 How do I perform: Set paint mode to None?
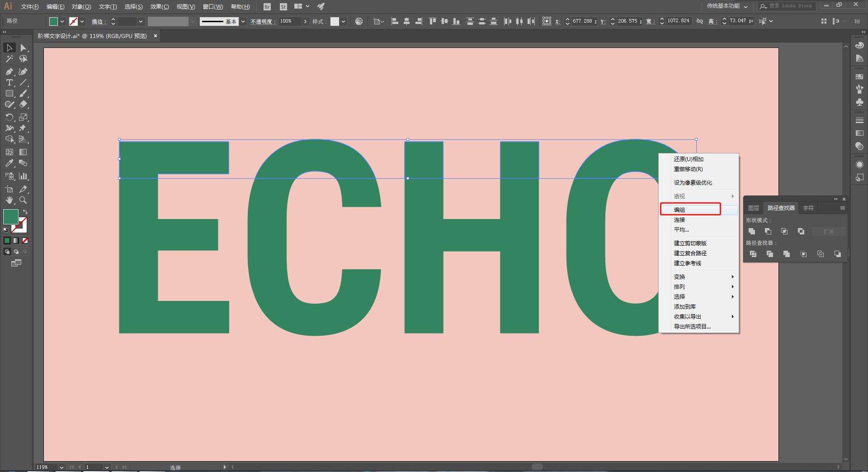point(25,241)
